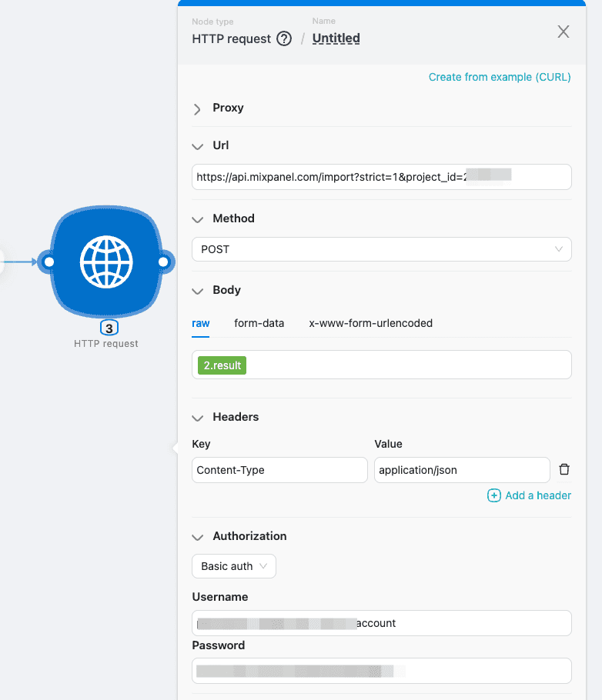Collapse the Method section
This screenshot has width=602, height=700.
(x=198, y=219)
